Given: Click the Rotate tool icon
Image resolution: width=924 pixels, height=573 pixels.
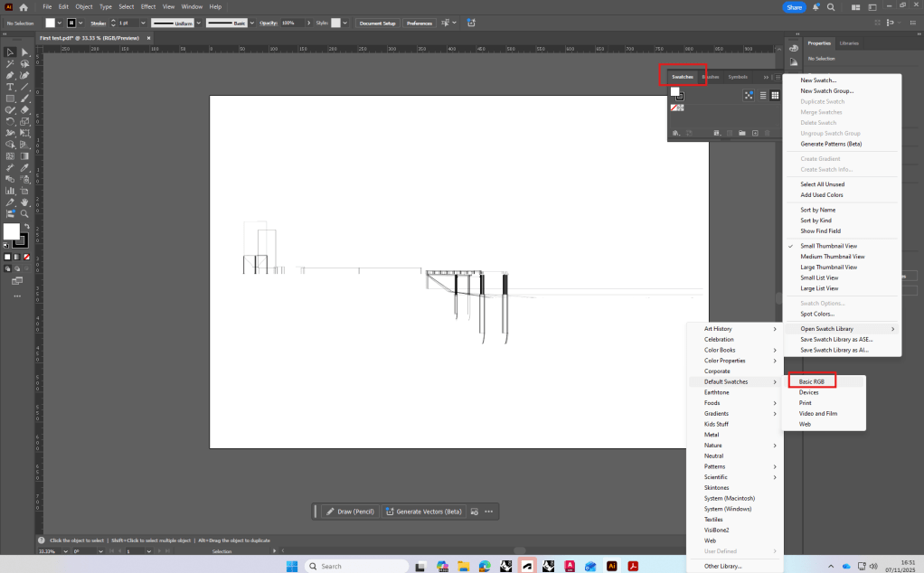Looking at the screenshot, I should [10, 121].
